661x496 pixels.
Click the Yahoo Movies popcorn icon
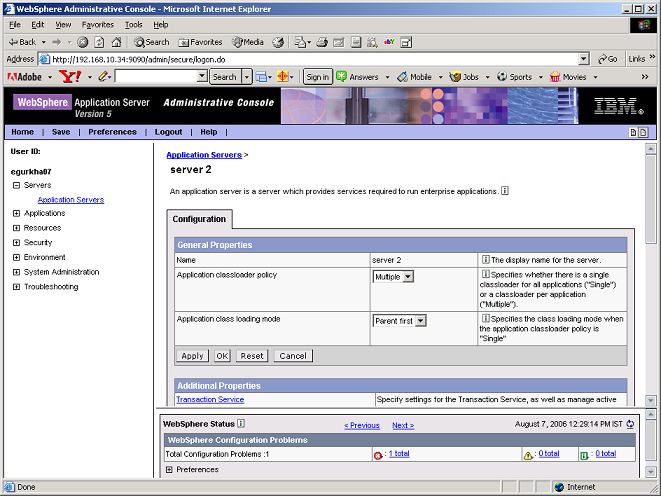[x=555, y=77]
